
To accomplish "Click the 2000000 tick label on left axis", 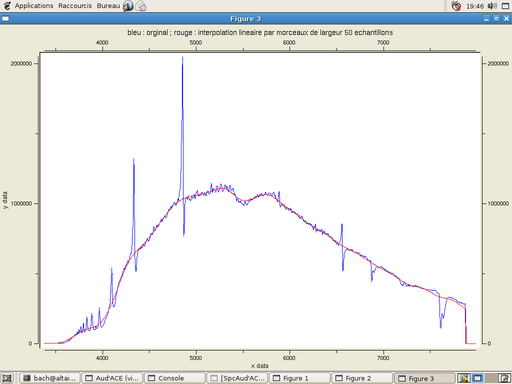I will (x=21, y=63).
